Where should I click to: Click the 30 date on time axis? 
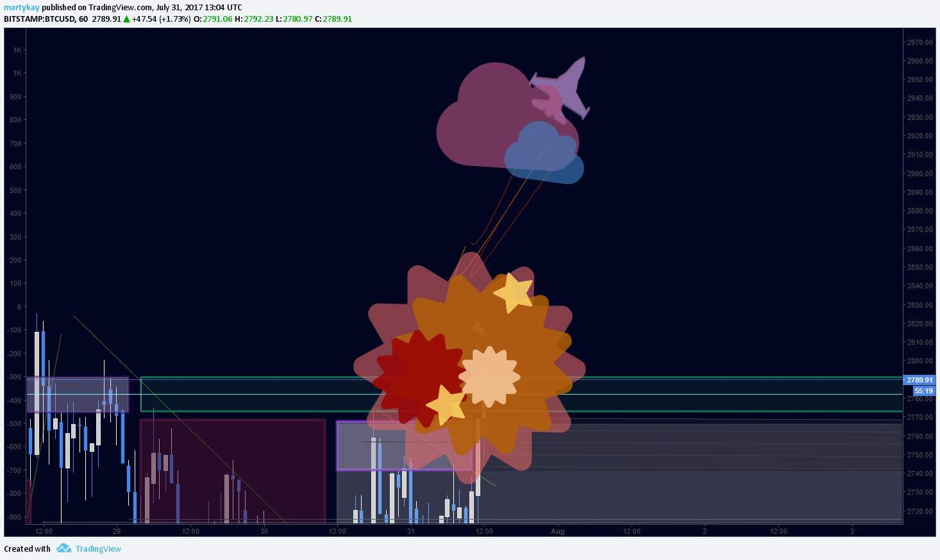264,531
